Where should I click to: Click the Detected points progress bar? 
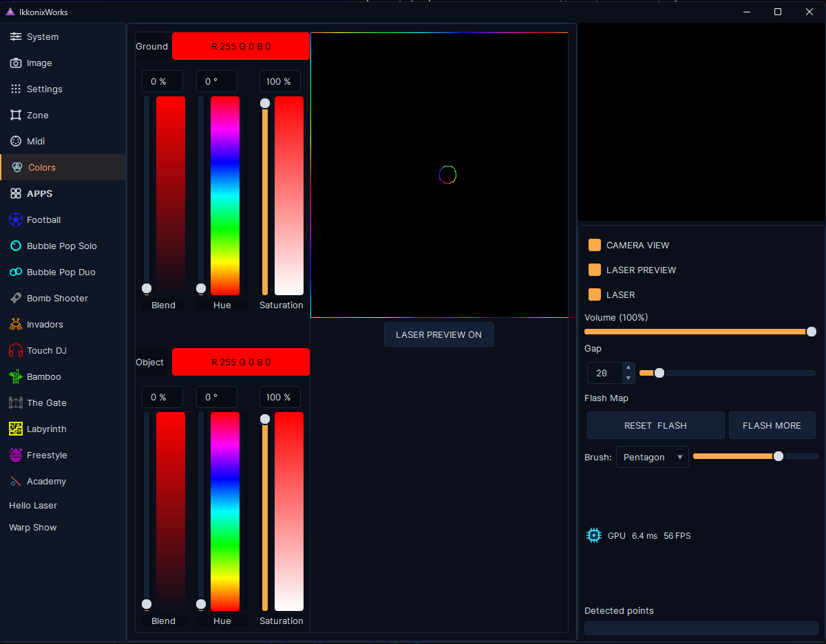pyautogui.click(x=701, y=628)
